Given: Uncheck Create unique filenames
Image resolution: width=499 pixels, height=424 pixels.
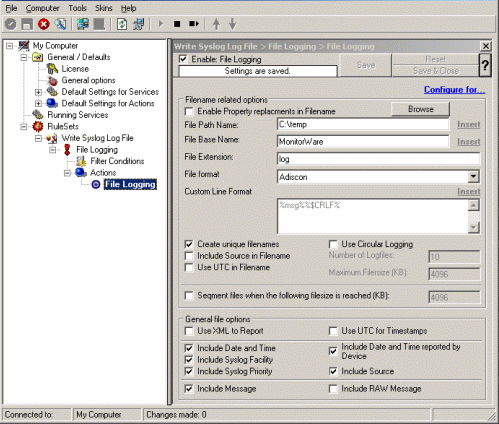Looking at the screenshot, I should click(189, 244).
